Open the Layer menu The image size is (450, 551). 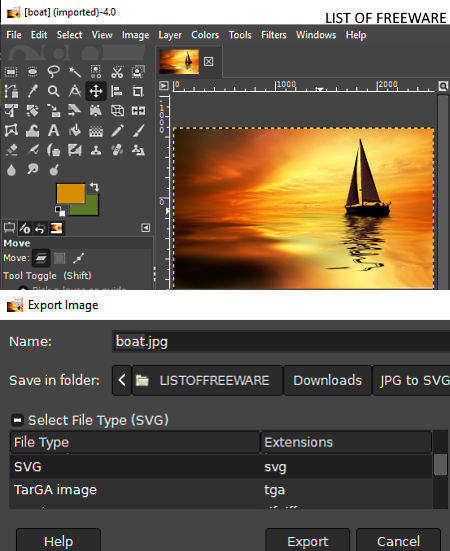point(170,35)
